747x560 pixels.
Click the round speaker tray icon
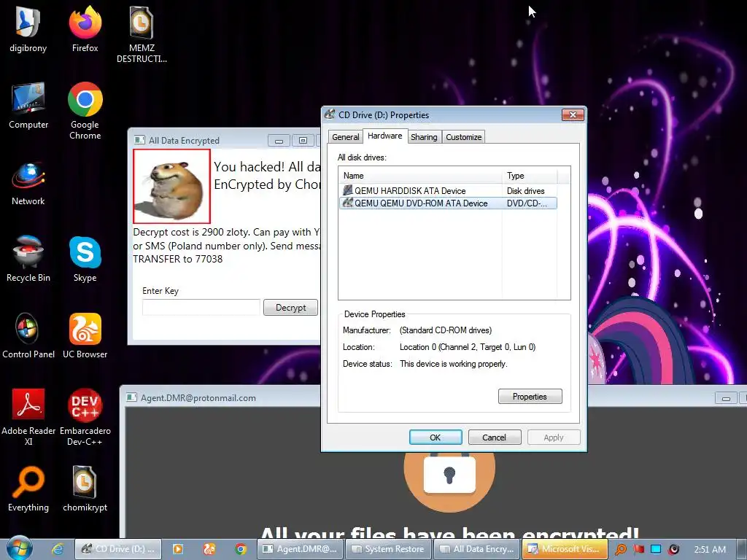point(673,549)
